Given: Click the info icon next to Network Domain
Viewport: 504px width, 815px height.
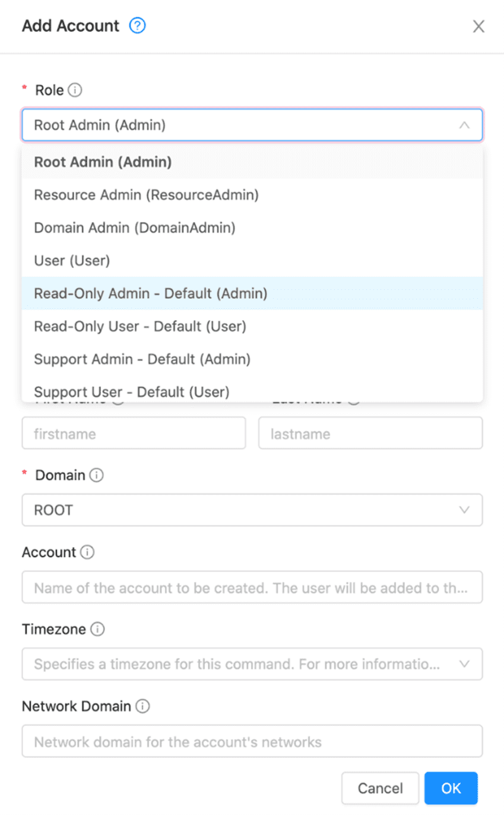Looking at the screenshot, I should (142, 706).
